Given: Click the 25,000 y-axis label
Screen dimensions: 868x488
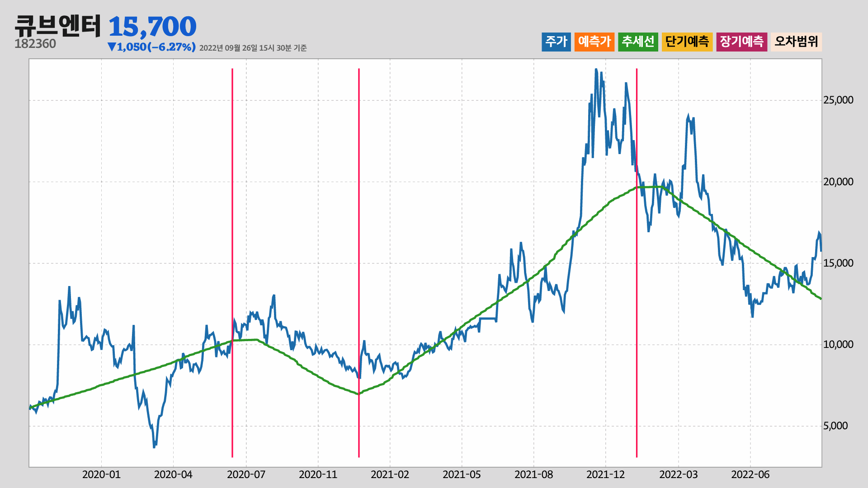Looking at the screenshot, I should point(838,100).
